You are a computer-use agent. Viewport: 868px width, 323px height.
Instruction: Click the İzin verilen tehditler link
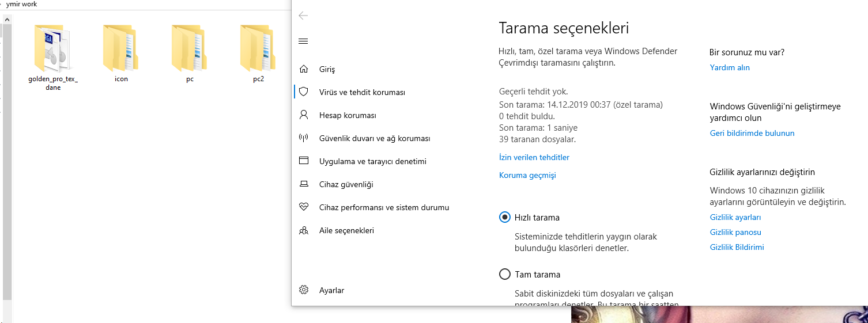click(x=534, y=157)
